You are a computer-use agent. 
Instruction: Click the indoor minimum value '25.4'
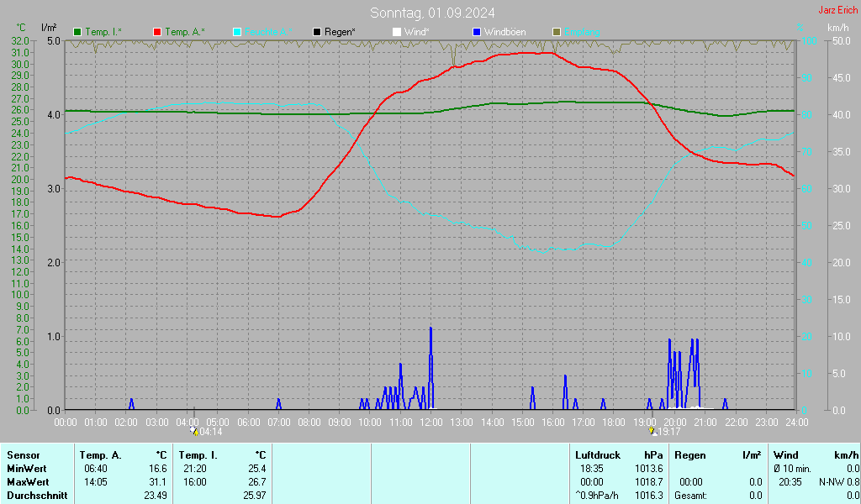(257, 469)
